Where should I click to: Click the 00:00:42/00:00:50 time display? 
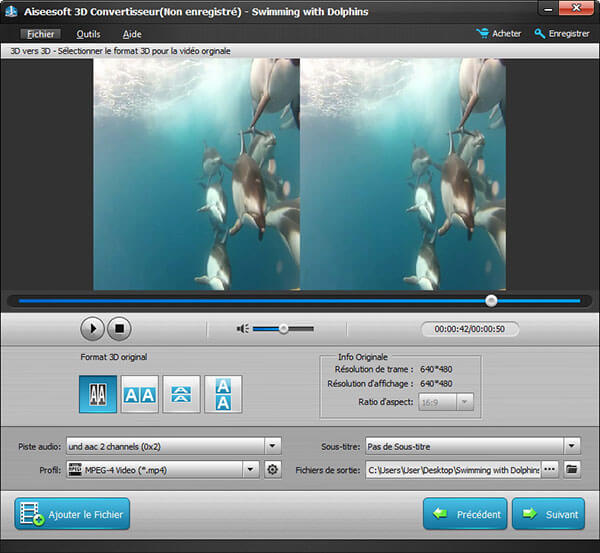tap(470, 329)
